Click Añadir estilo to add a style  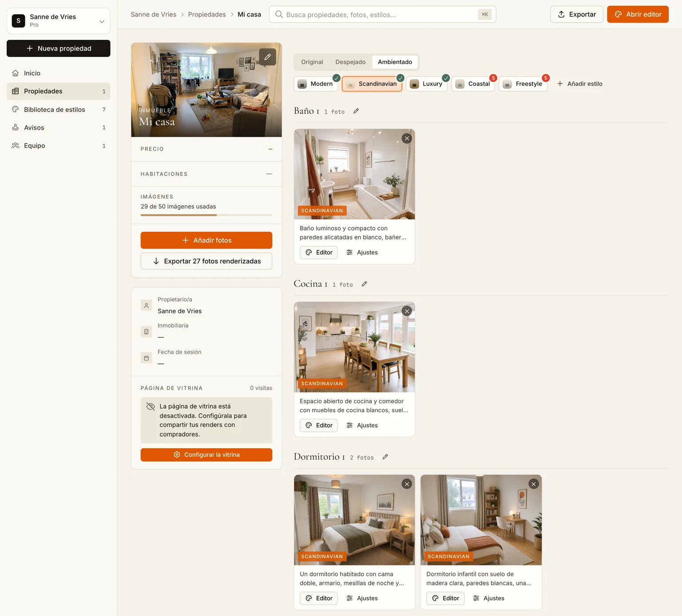click(580, 84)
